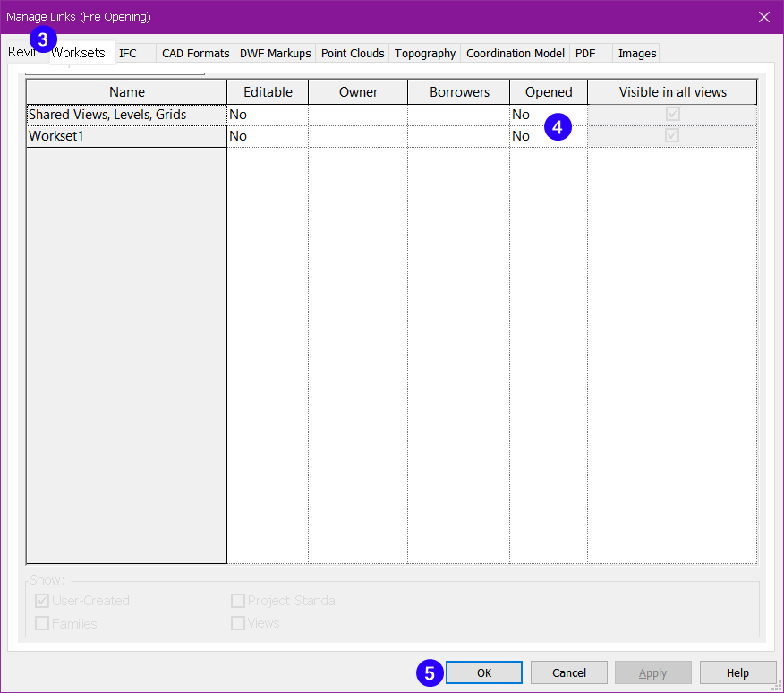This screenshot has height=693, width=784.
Task: Check the Families show filter
Action: [x=41, y=623]
